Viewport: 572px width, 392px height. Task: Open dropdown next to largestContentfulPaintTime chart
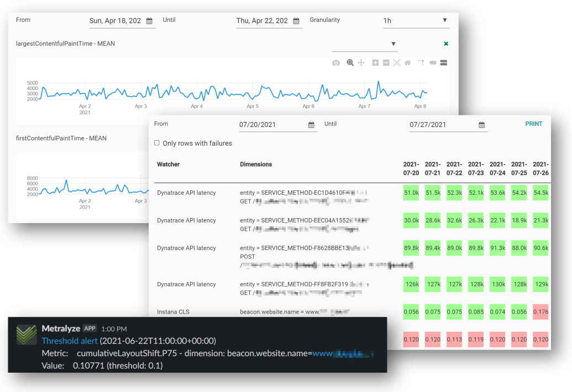point(364,44)
